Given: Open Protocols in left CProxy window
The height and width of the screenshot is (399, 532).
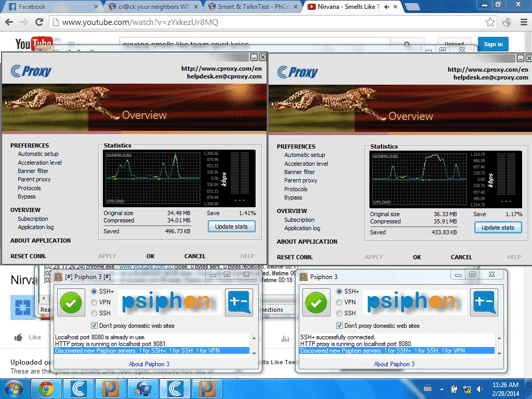Looking at the screenshot, I should (x=29, y=188).
